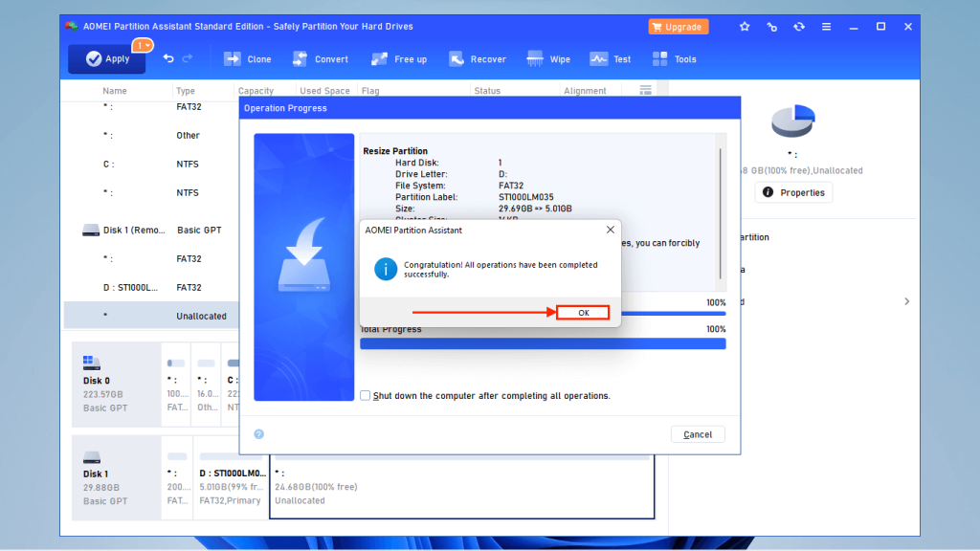Click the help question mark icon
The image size is (980, 551).
[x=257, y=434]
